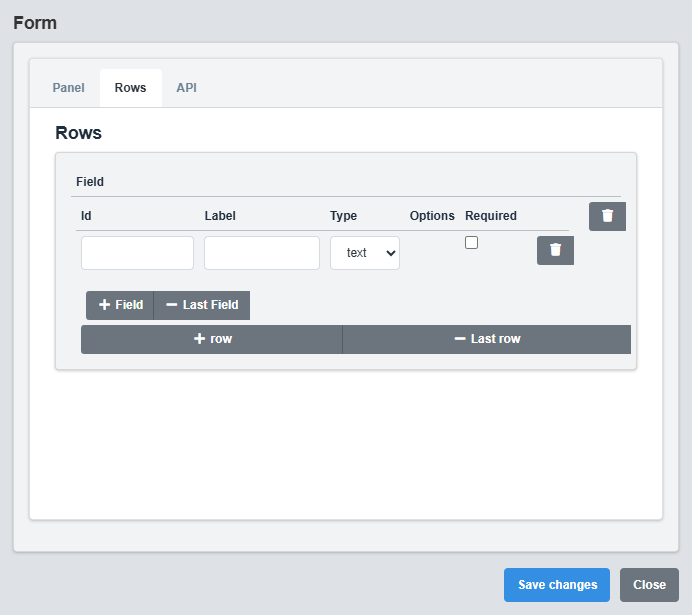Open the Type dropdown showing text
The width and height of the screenshot is (692, 615).
[x=365, y=253]
